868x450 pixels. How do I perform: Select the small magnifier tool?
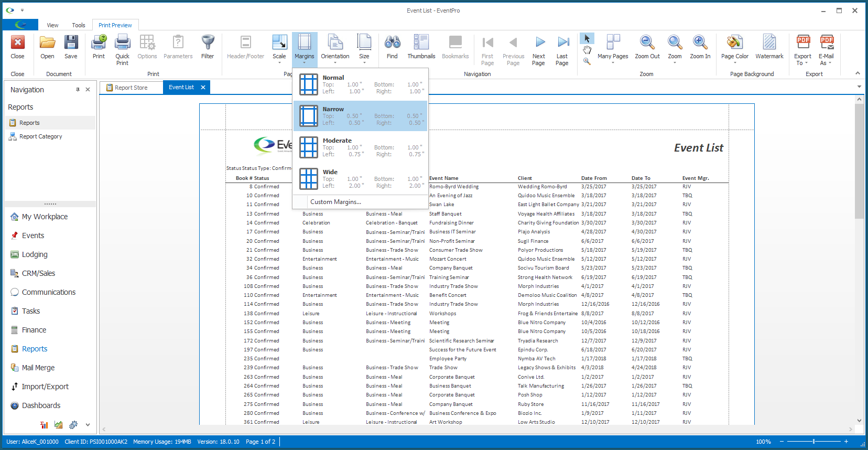[x=587, y=61]
